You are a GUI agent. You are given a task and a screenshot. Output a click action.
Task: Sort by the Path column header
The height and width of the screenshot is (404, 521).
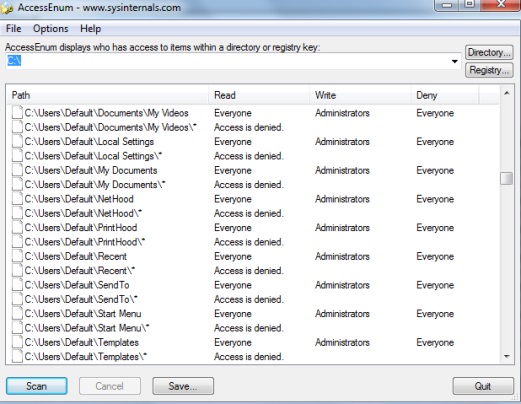click(108, 95)
